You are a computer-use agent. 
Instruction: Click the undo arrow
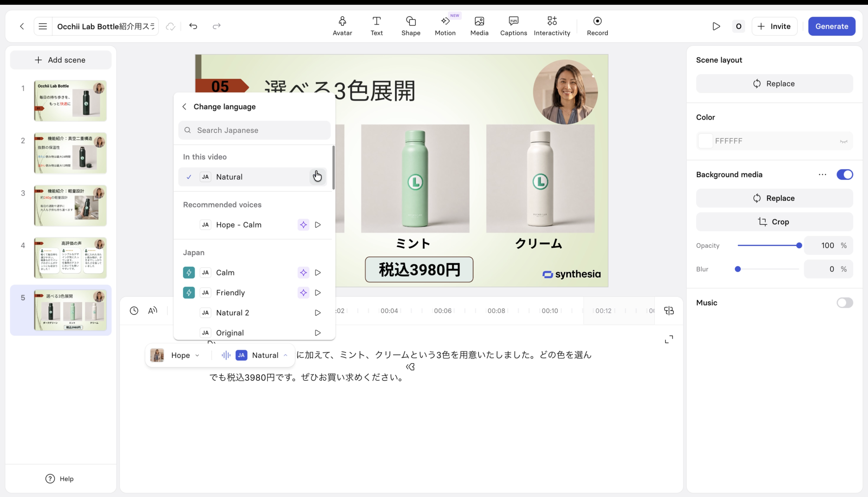click(193, 26)
